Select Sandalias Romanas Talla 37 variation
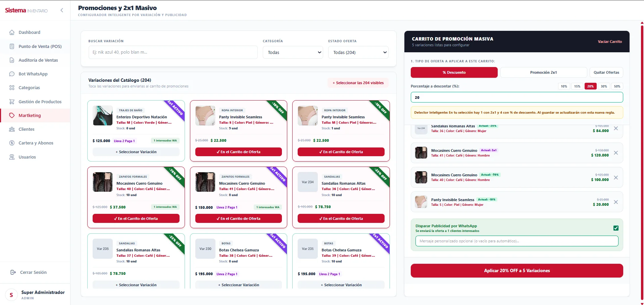The image size is (644, 305). [x=136, y=285]
